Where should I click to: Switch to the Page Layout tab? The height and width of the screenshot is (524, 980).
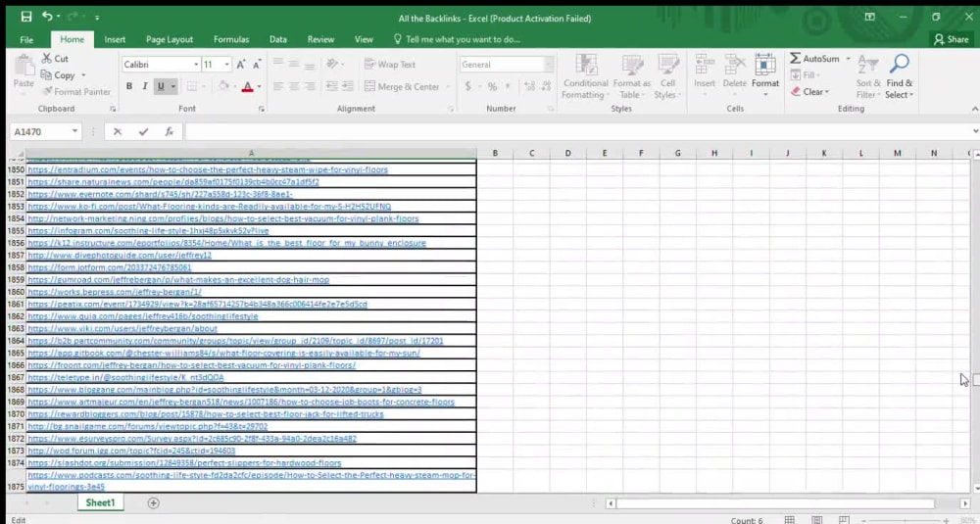170,39
